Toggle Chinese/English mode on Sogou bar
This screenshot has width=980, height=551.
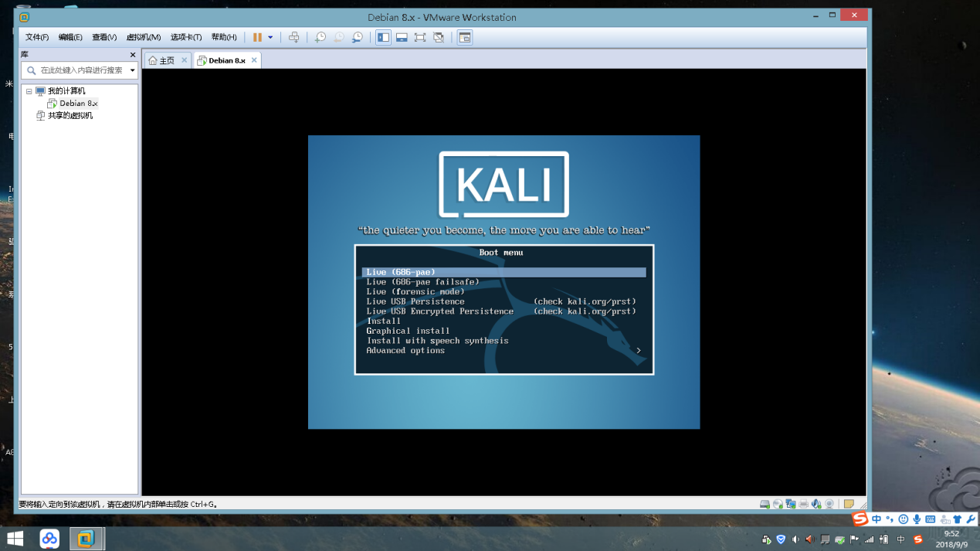tap(877, 519)
